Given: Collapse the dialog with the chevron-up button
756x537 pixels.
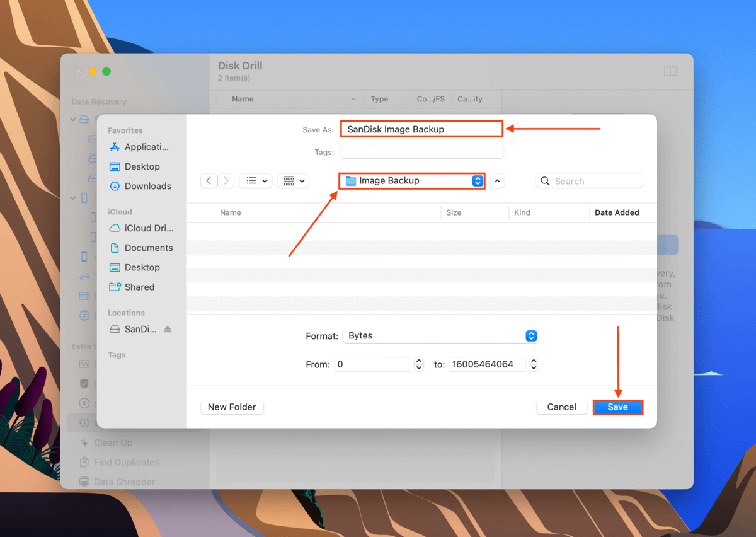Looking at the screenshot, I should pyautogui.click(x=498, y=181).
